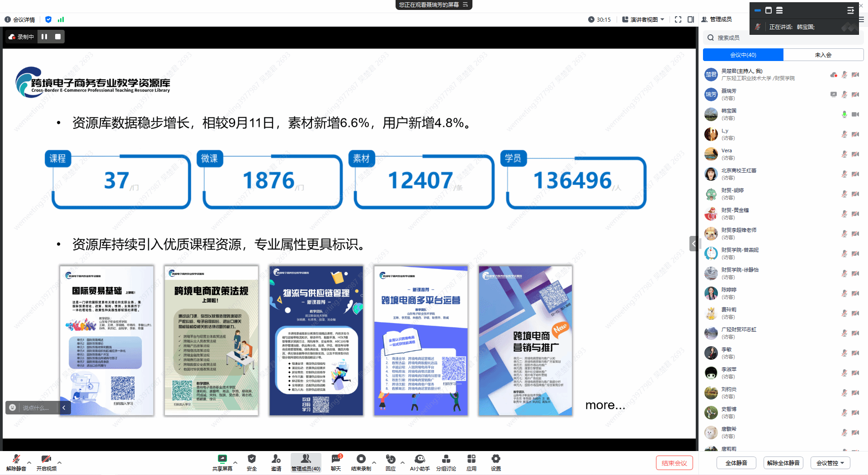Open the Chat (聊天) icon

tap(336, 459)
